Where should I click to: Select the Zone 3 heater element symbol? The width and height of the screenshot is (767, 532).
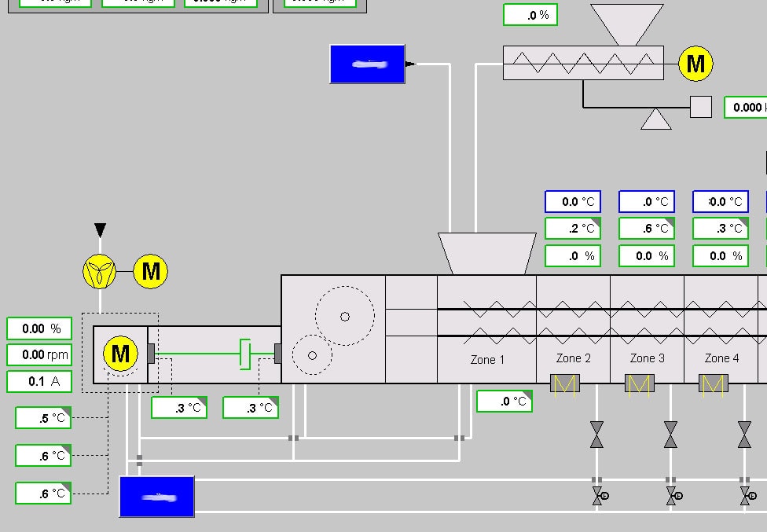(x=640, y=383)
